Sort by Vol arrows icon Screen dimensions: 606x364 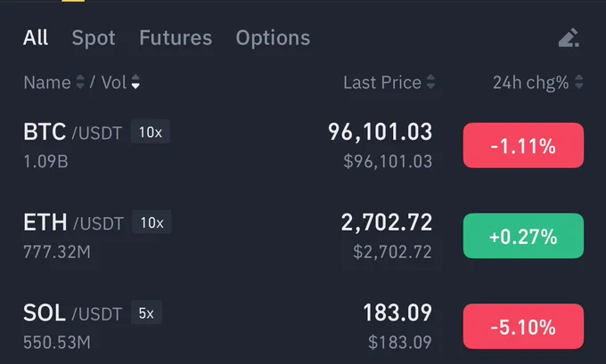[x=135, y=82]
